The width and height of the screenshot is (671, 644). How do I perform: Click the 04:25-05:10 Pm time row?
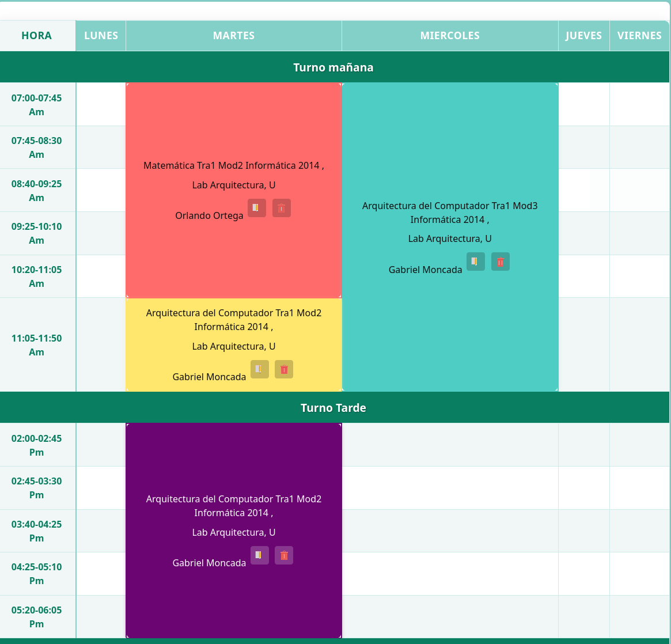pos(37,574)
